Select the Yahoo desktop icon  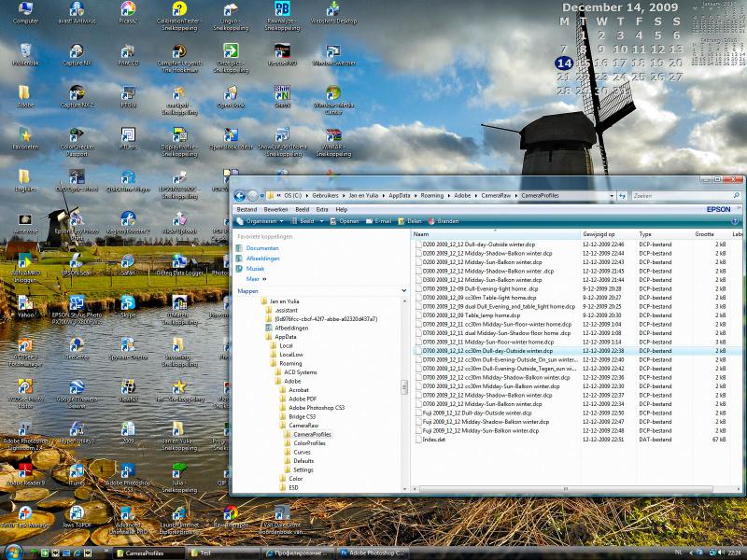(x=25, y=306)
